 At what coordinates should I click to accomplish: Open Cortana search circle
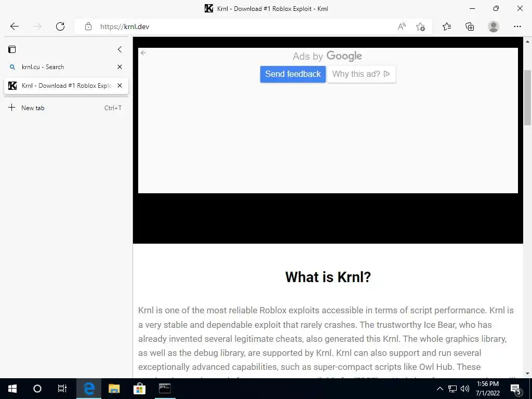tap(37, 389)
